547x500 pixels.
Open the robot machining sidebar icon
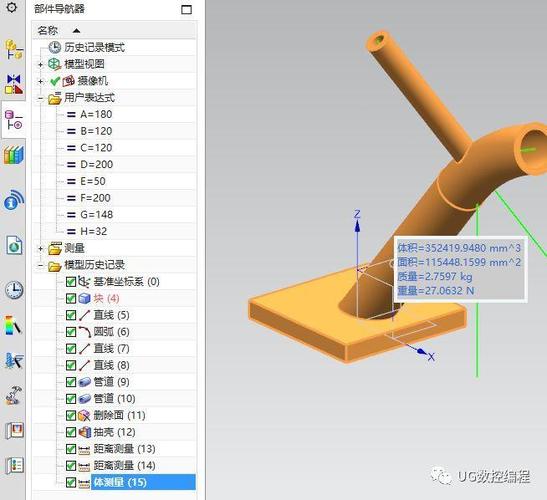click(x=14, y=396)
